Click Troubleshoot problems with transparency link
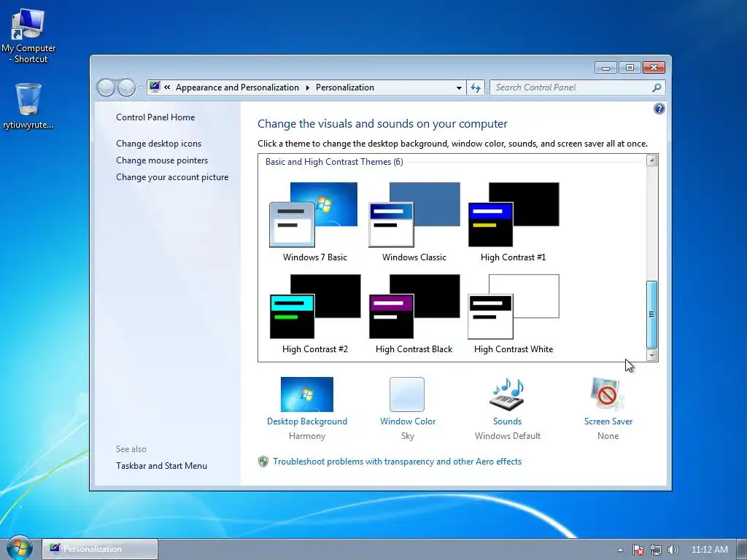 click(x=397, y=462)
